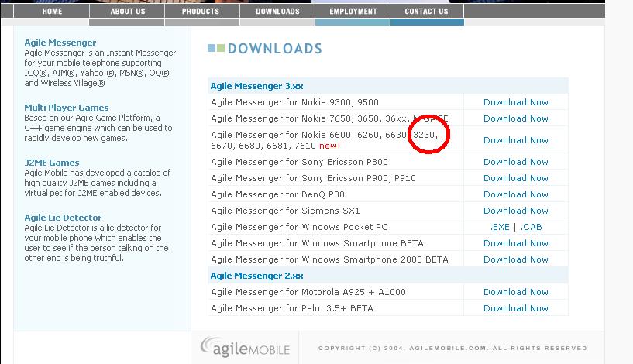Download Now for Nokia 9300, 9500
633x364 pixels.
pos(515,102)
